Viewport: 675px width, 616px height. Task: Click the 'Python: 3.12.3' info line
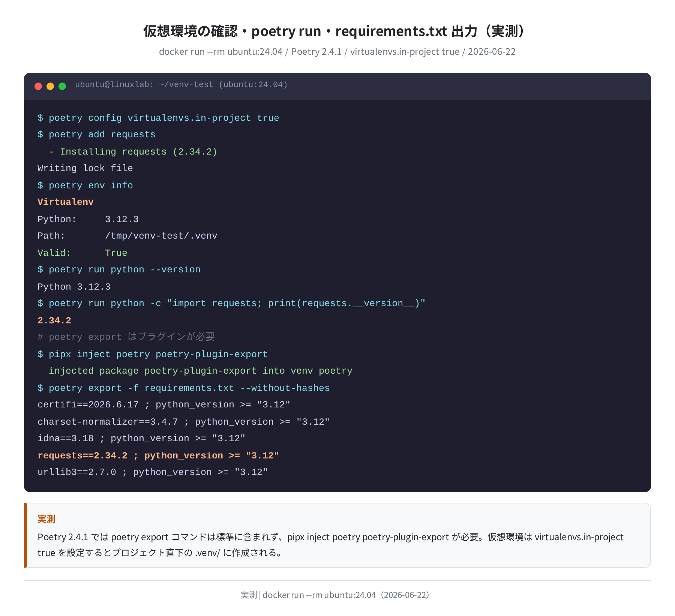click(88, 219)
